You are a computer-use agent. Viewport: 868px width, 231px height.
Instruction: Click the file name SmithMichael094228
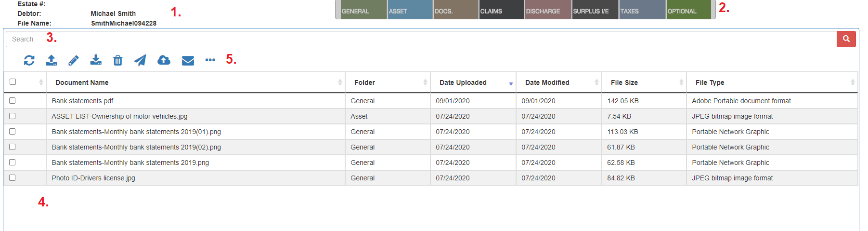click(x=124, y=23)
